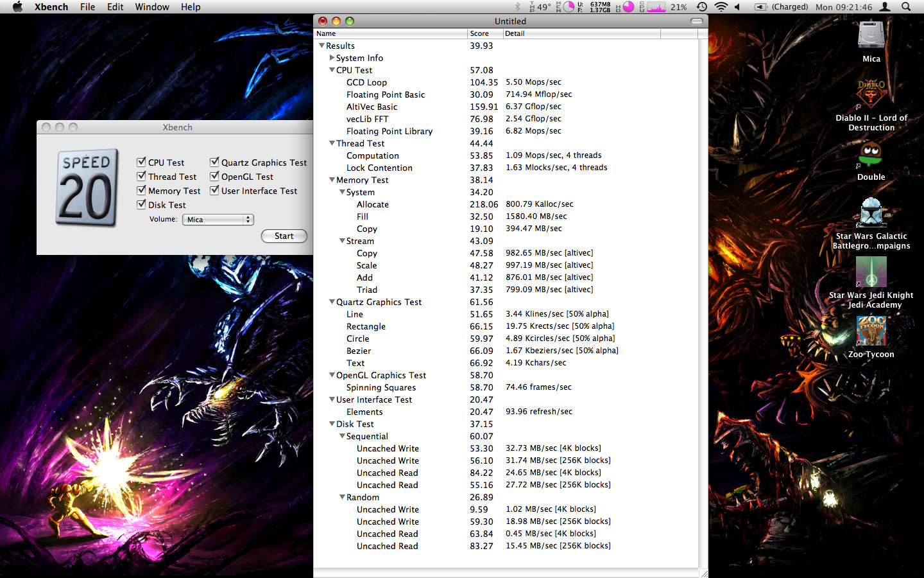Toggle the User Interface Test checkbox
Viewport: 924px width, 578px height.
pyautogui.click(x=214, y=190)
